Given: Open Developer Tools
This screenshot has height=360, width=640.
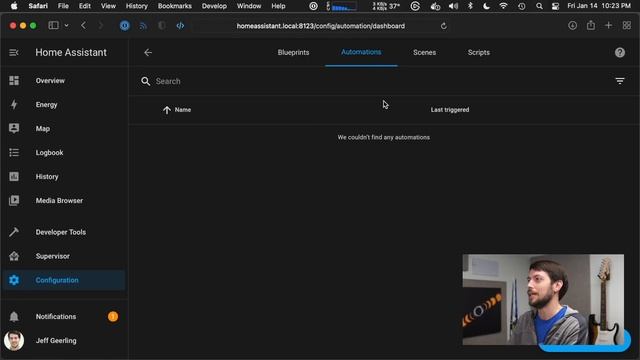Looking at the screenshot, I should point(64,232).
